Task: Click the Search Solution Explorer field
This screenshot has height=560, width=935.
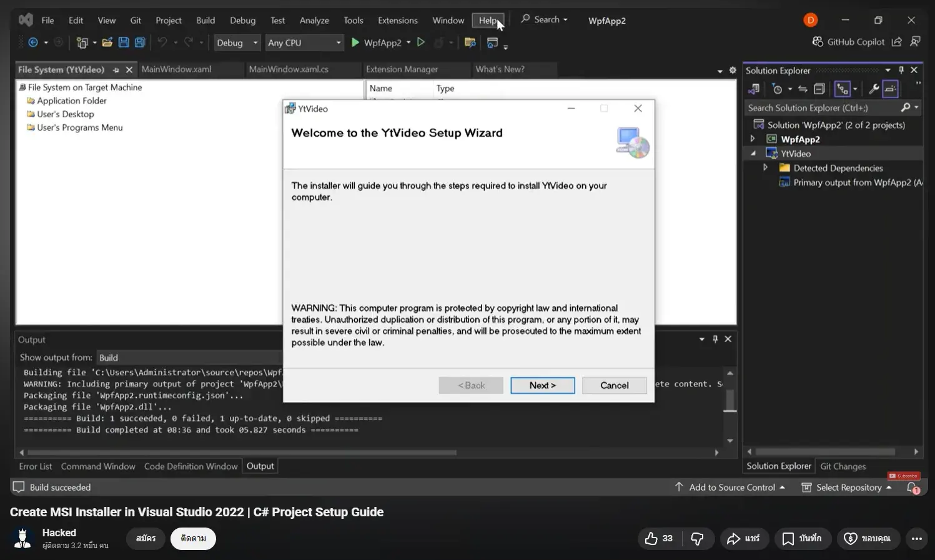Action: point(821,108)
